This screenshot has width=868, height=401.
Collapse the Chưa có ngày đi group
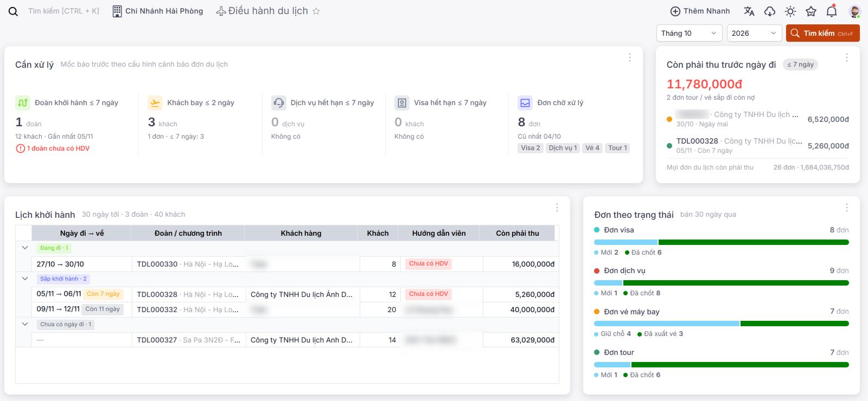[24, 324]
